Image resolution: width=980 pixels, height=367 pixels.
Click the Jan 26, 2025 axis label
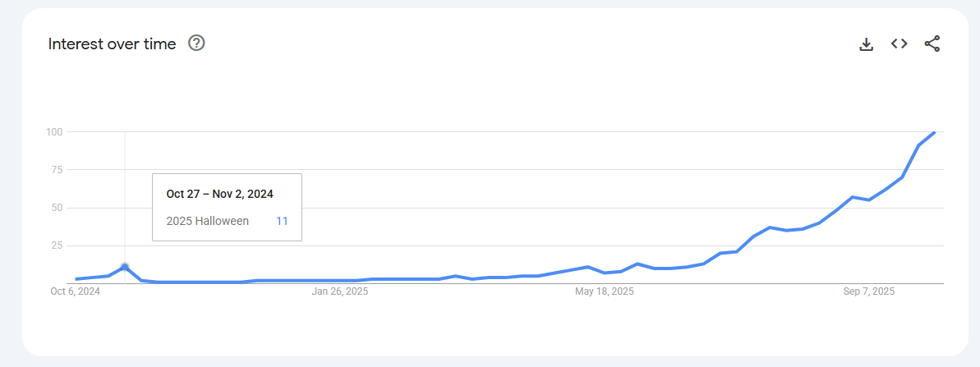click(341, 291)
